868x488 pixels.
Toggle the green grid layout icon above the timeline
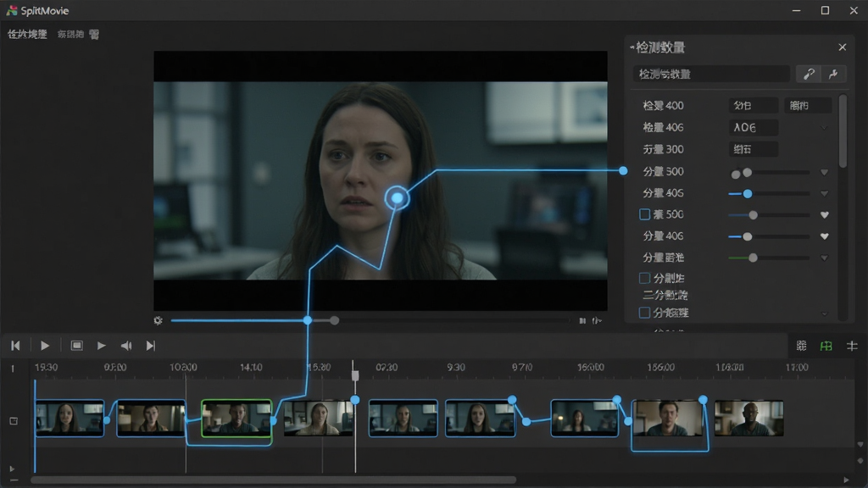(x=826, y=346)
